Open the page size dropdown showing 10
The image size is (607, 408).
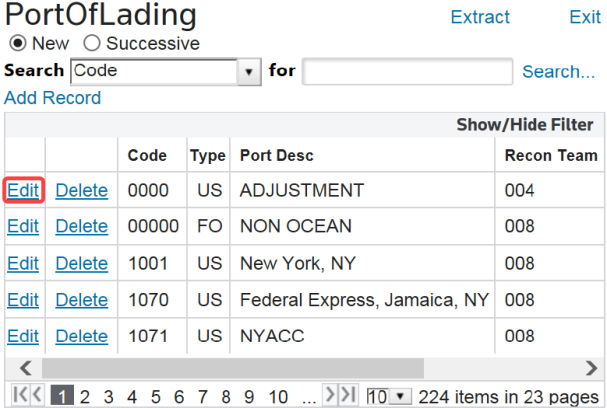(389, 397)
